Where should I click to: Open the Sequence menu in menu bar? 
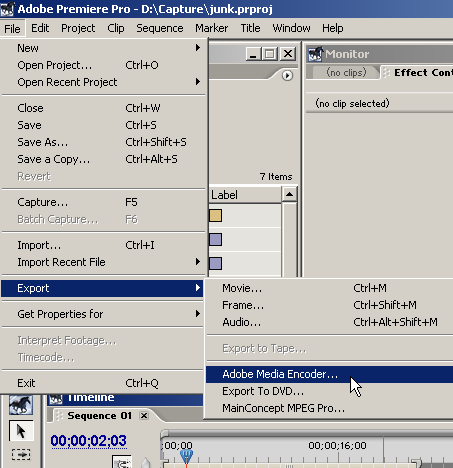click(x=160, y=28)
